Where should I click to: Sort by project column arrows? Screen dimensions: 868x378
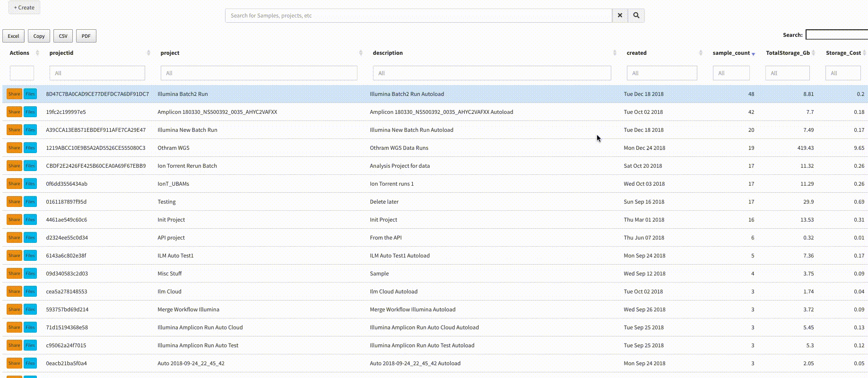(361, 53)
